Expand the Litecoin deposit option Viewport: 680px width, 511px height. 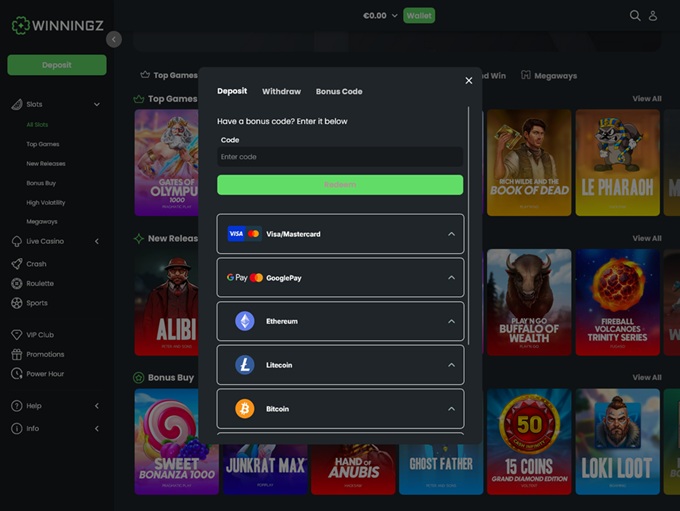[340, 365]
